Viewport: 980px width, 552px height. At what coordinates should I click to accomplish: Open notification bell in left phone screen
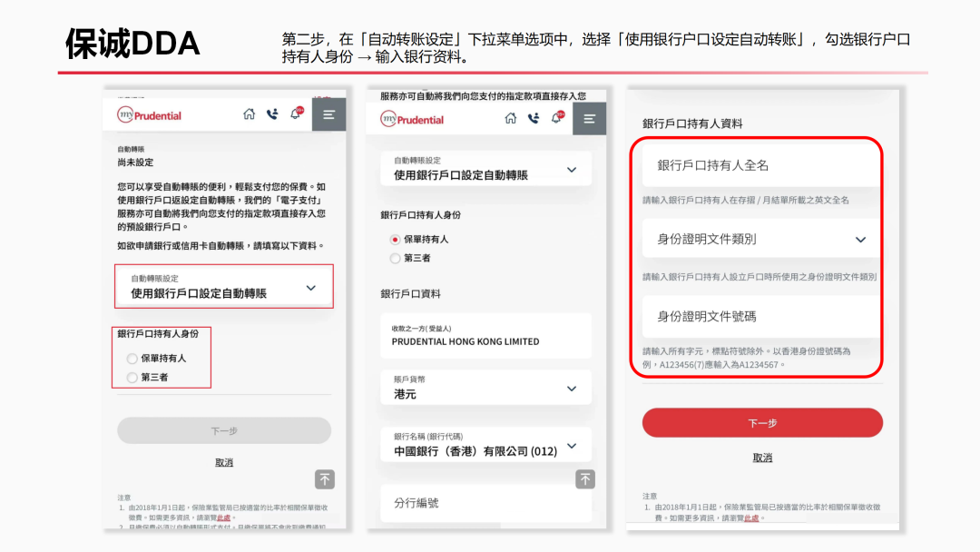point(296,113)
